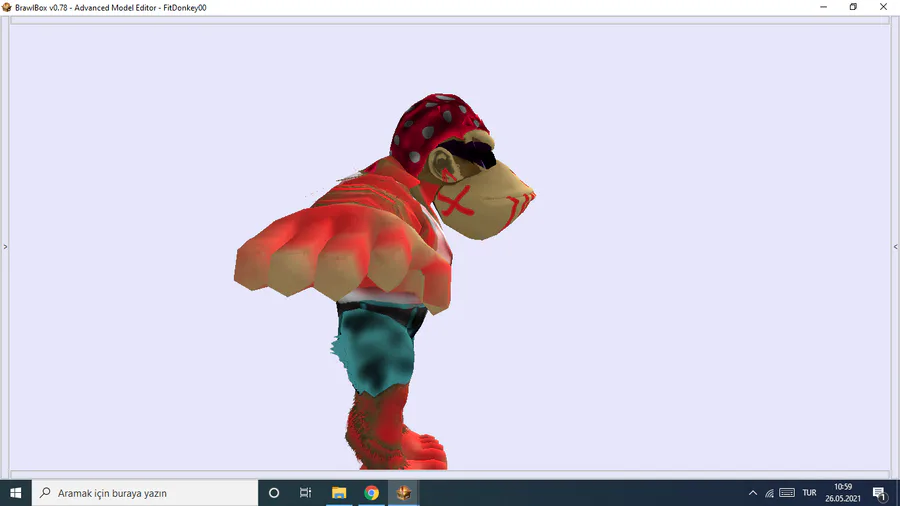Open File Explorer from the taskbar

click(339, 493)
